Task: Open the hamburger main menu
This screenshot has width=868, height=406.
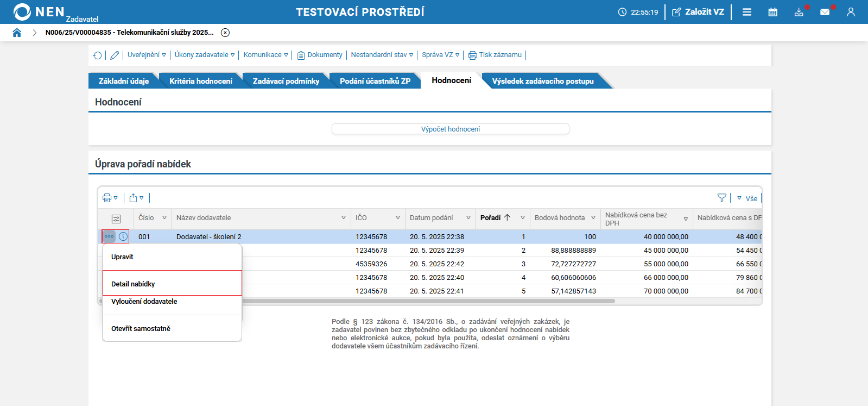Action: [747, 12]
